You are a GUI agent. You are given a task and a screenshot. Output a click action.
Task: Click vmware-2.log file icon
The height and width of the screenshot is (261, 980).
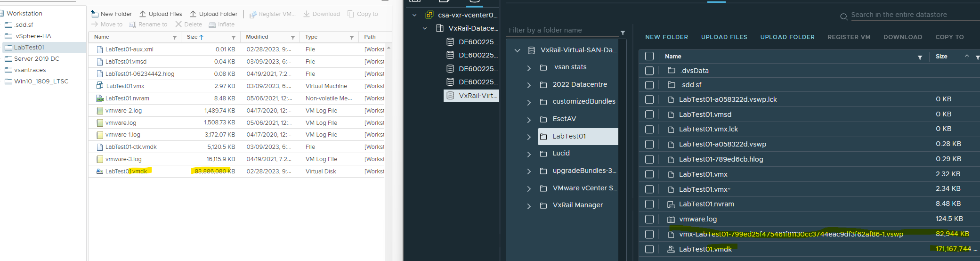[100, 111]
